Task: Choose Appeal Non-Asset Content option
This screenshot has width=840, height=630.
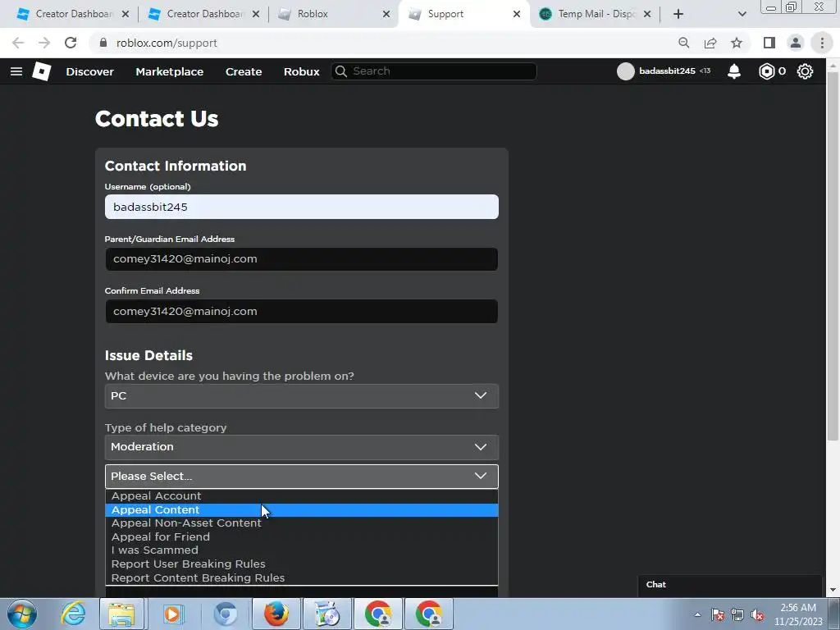Action: 302,523
